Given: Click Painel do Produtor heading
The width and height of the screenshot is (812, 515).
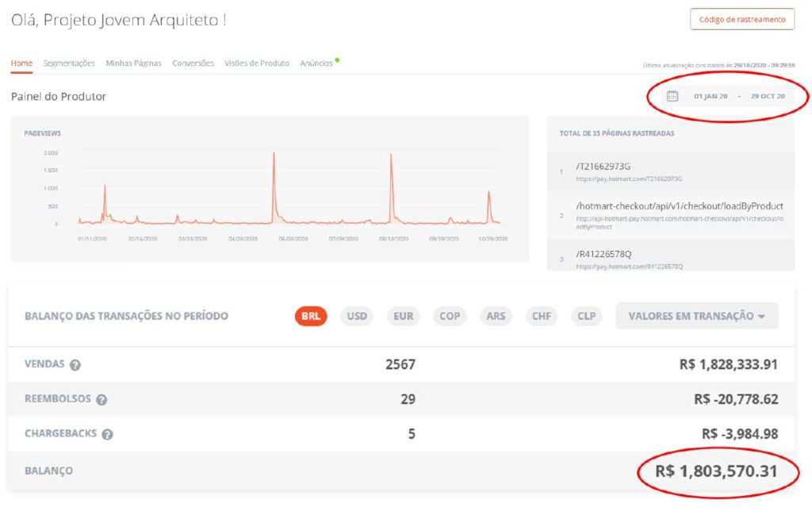Looking at the screenshot, I should point(59,96).
